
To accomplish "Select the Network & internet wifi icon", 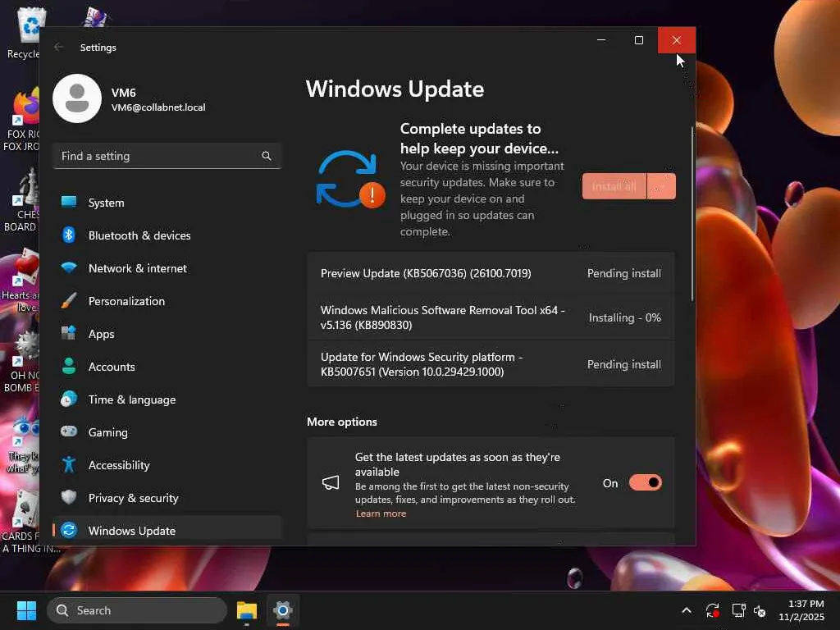I will [x=69, y=267].
